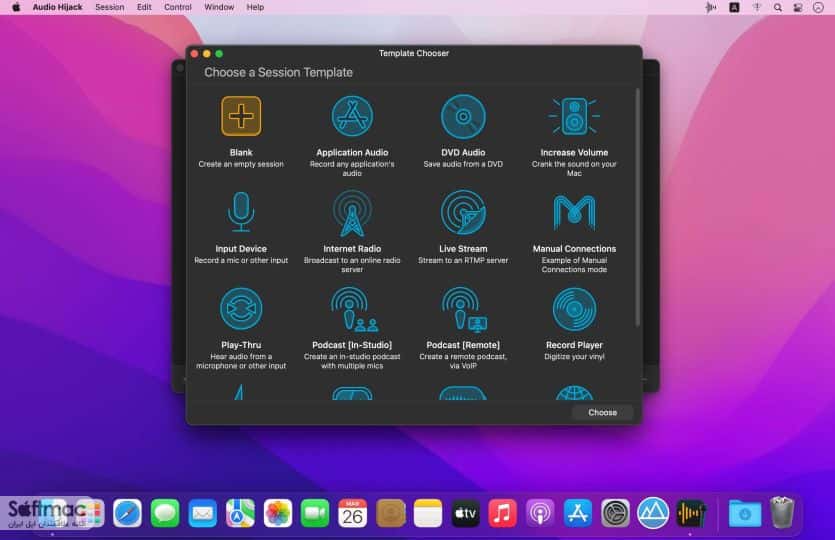The height and width of the screenshot is (540, 835).
Task: Click Audio Hijack icon in the Dock
Action: pos(691,513)
